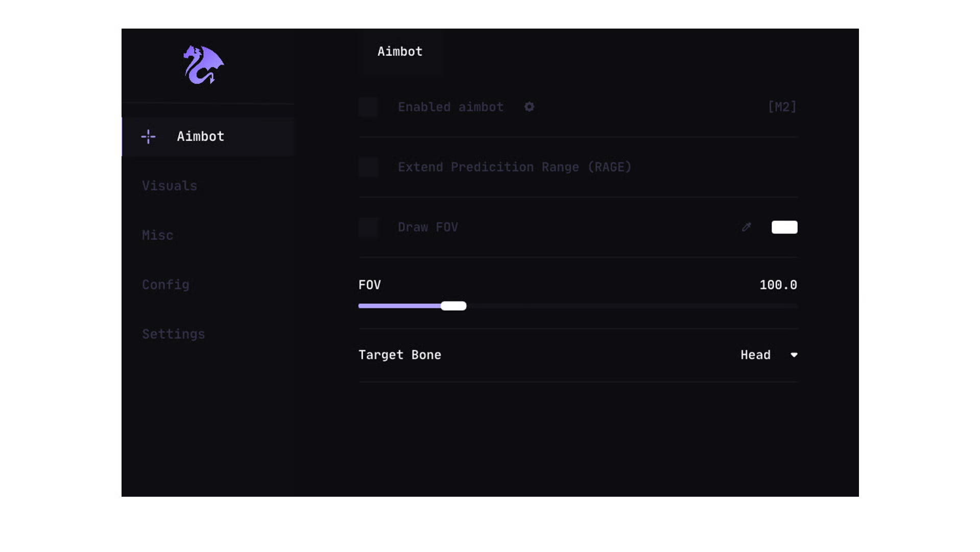Click the crosshair icon beside Aimbot

pyautogui.click(x=148, y=136)
